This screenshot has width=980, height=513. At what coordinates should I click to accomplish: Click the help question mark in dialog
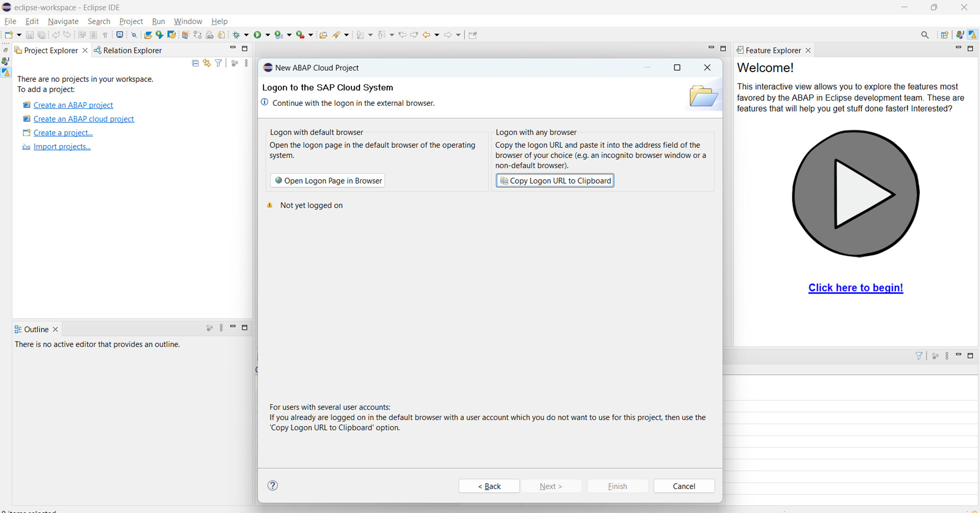(273, 486)
